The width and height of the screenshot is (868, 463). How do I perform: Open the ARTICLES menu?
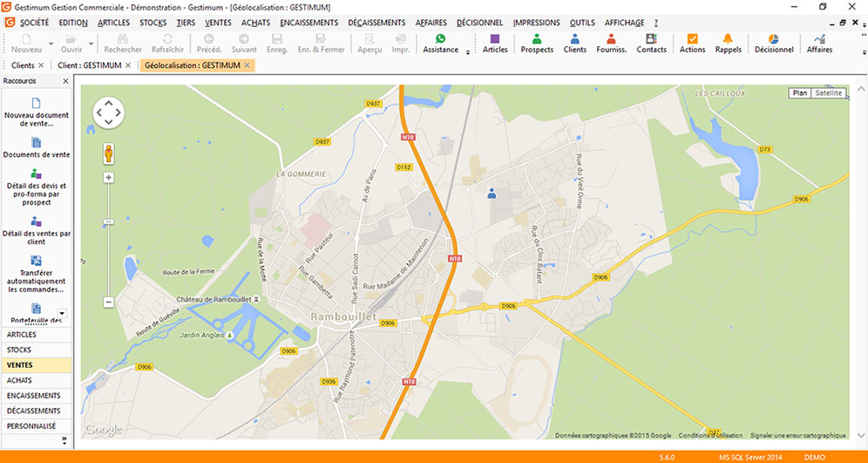click(x=113, y=23)
